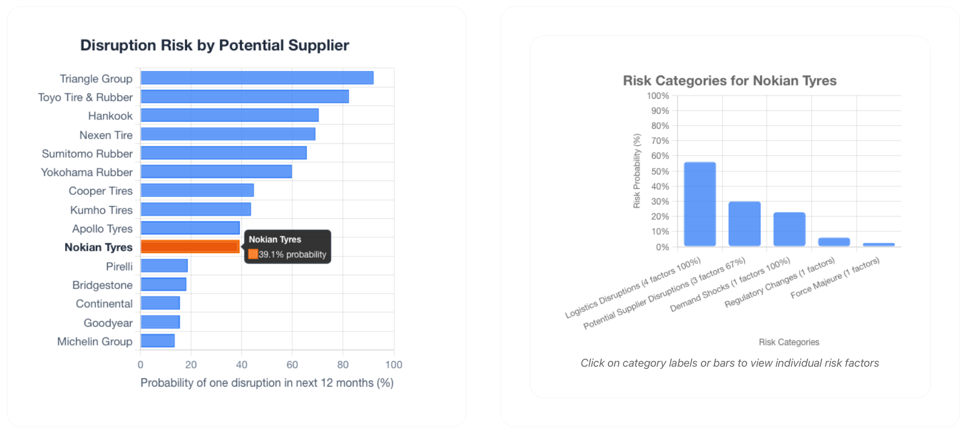Click the Force Majeure category label
980x433 pixels.
point(835,278)
